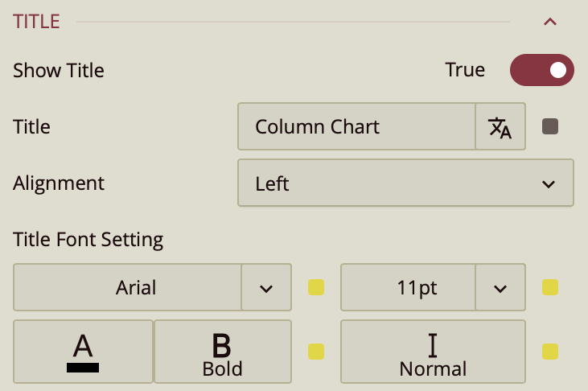This screenshot has height=391, width=588.
Task: Toggle Bold font weight
Action: (222, 352)
